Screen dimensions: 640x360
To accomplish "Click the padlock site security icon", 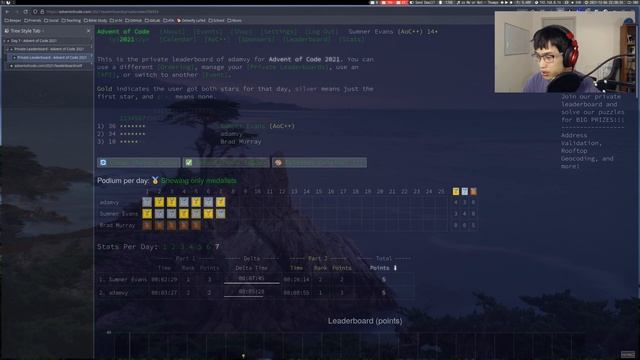I will 42,12.
